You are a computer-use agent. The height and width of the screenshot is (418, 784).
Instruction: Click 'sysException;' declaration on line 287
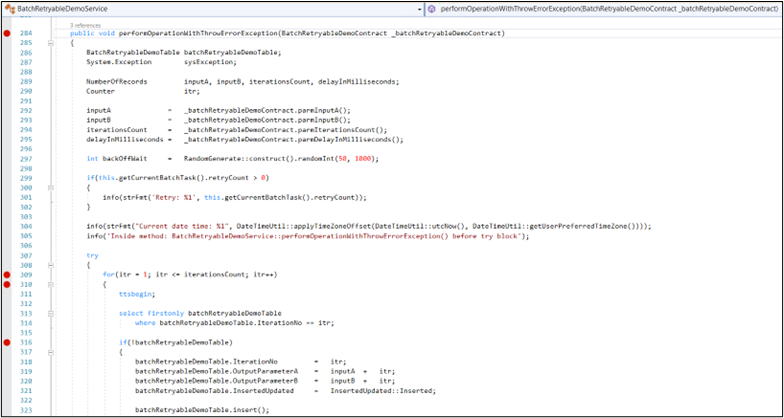pos(210,62)
